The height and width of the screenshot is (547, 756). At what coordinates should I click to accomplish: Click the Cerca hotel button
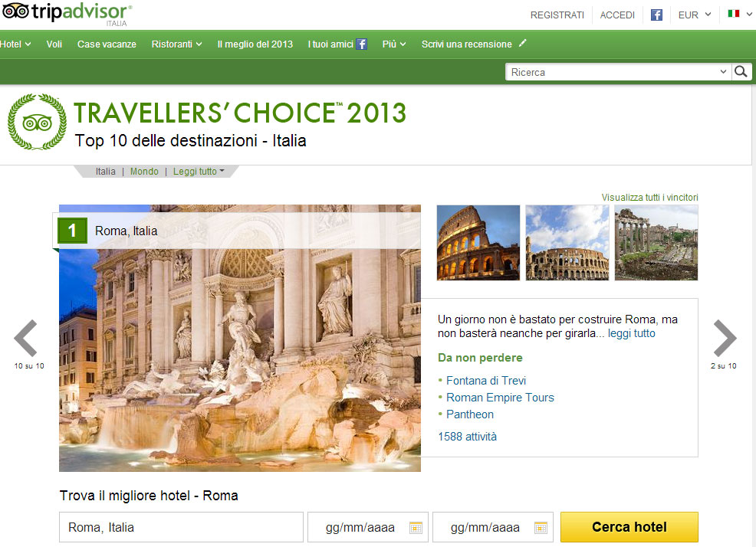click(x=629, y=527)
